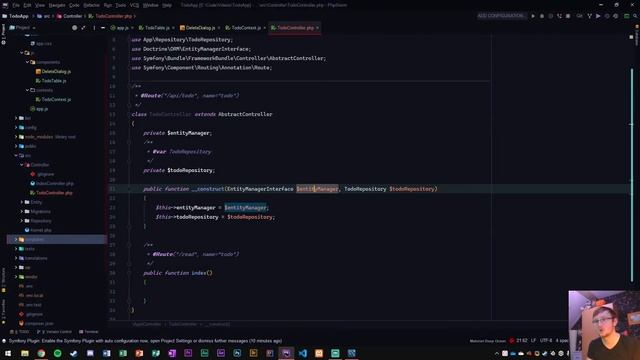Viewport: 640px width, 360px height.
Task: Expand the Migrations folder in project tree
Action: click(x=22, y=211)
